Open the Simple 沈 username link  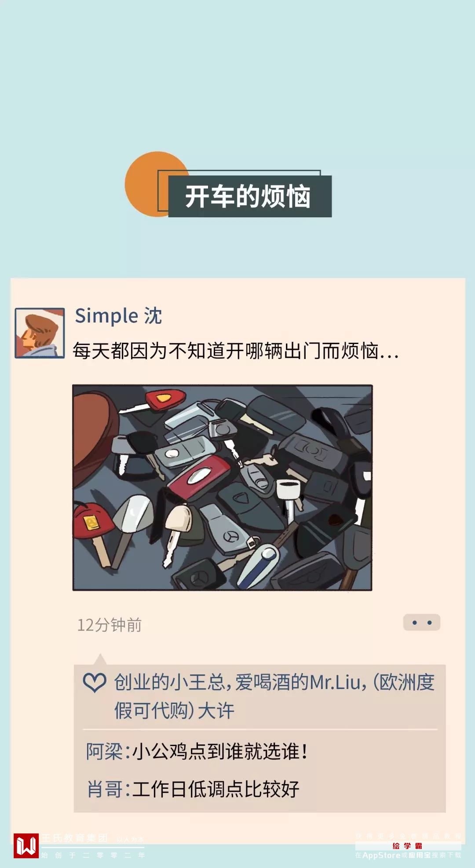pos(118,315)
